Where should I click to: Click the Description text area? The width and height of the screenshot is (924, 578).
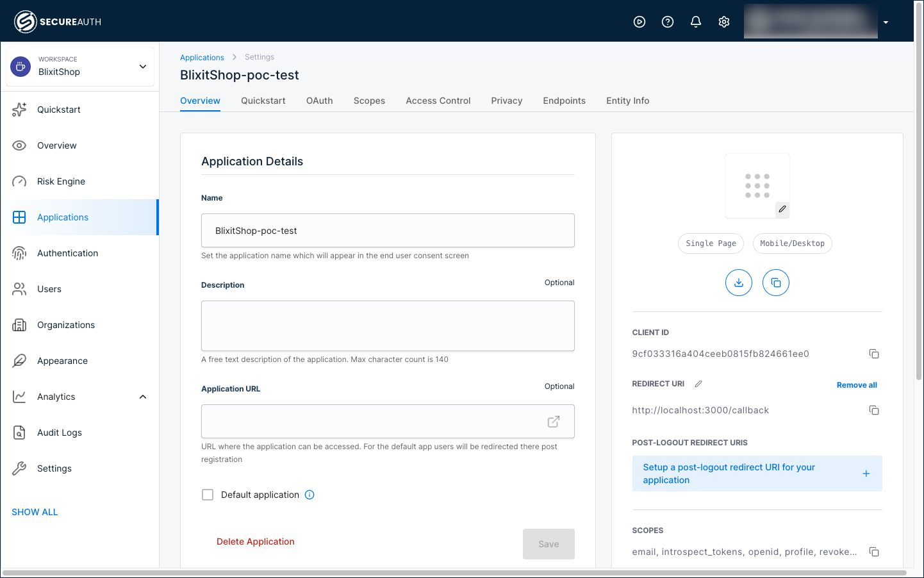388,326
